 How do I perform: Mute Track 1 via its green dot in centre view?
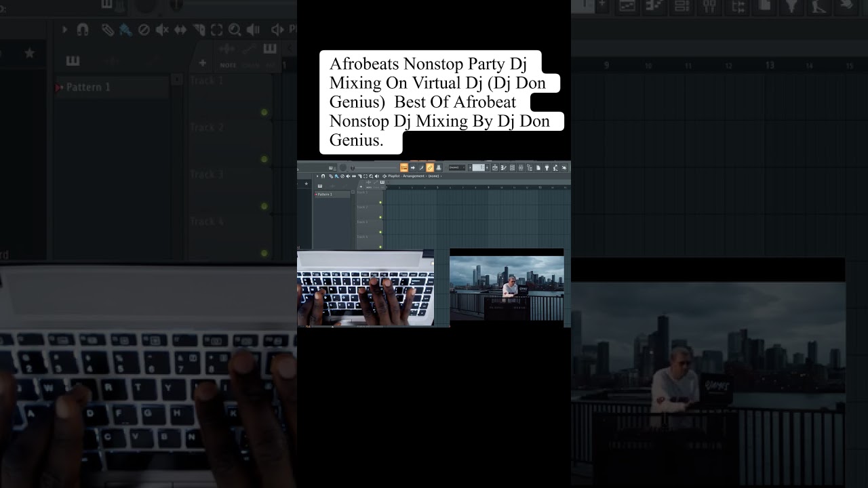click(380, 202)
